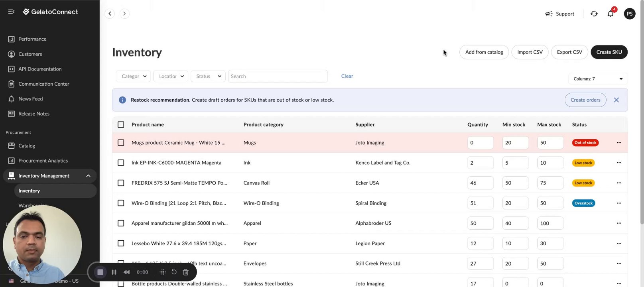Delete the recording with trash icon
The width and height of the screenshot is (644, 287).
pos(185,272)
